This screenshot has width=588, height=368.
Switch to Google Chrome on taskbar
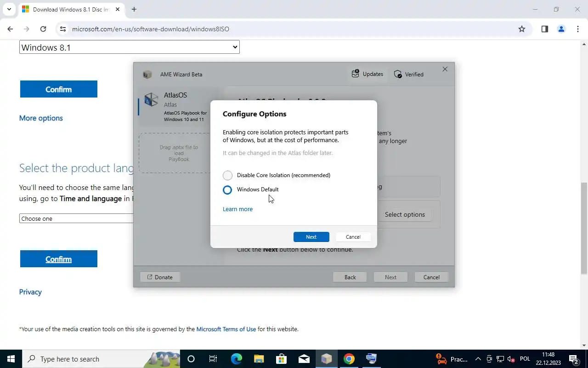tap(349, 359)
